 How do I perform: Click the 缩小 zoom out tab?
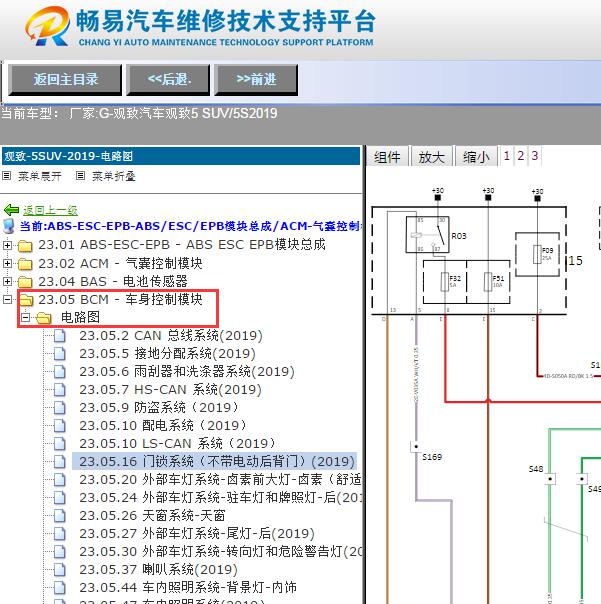point(476,157)
